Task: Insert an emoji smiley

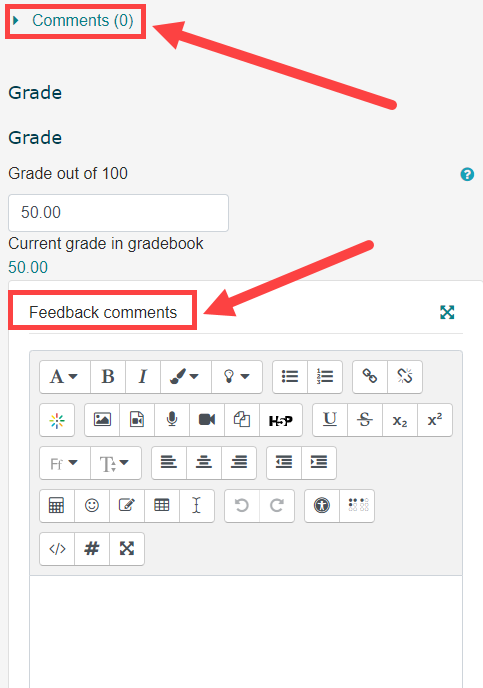Action: click(92, 506)
